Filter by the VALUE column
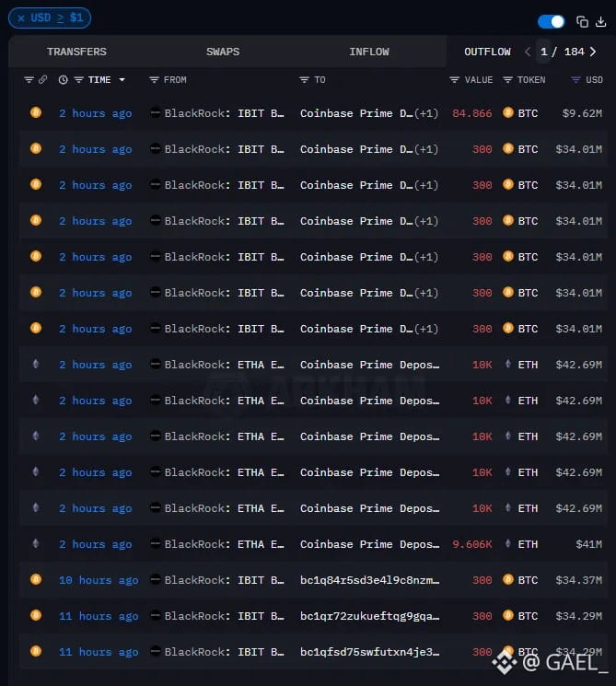Viewport: 616px width, 686px height. [455, 79]
